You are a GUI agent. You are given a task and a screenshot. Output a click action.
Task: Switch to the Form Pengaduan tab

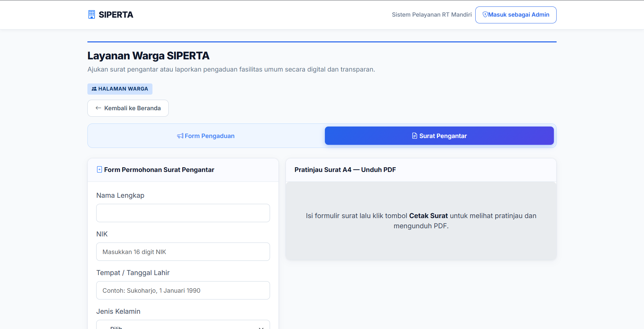(x=206, y=136)
